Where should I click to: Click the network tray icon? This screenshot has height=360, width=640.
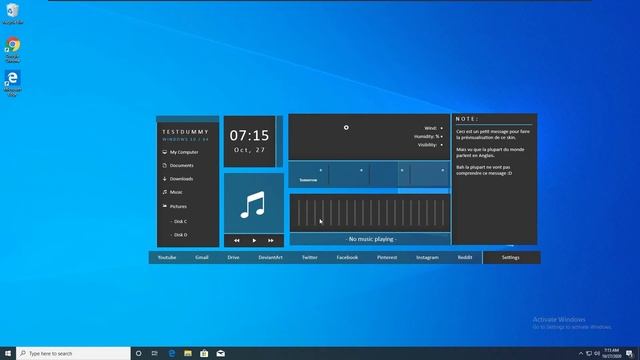589,353
